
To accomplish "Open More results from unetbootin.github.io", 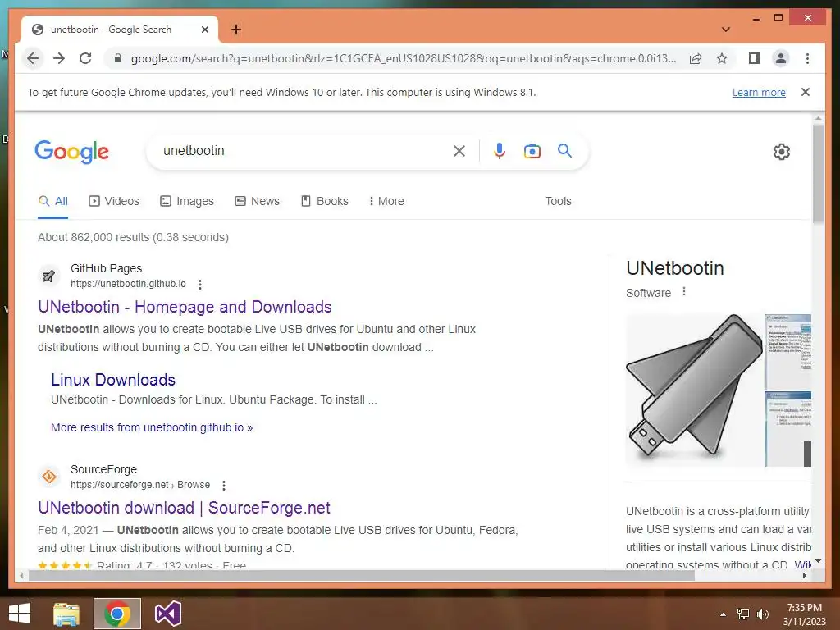I will coord(152,427).
